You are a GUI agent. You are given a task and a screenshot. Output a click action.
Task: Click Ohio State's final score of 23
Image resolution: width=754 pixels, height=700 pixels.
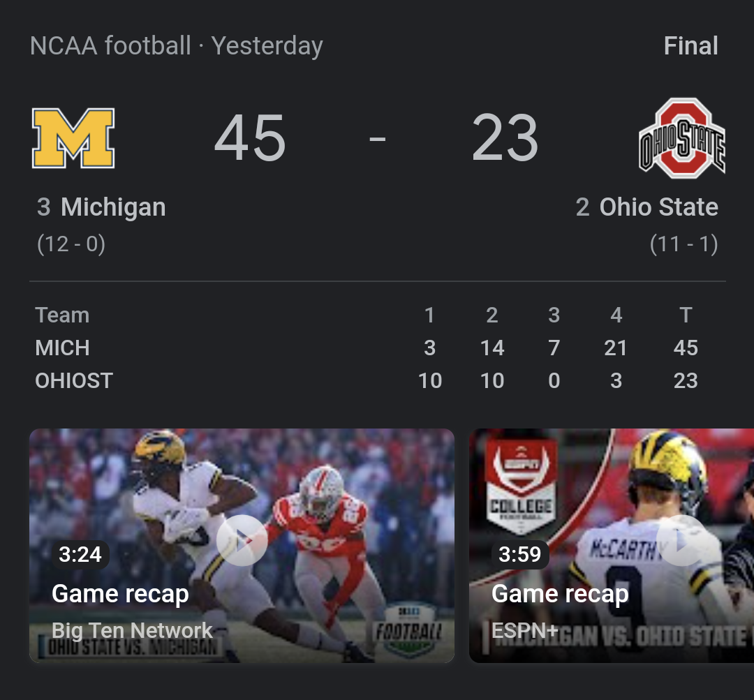tap(505, 138)
